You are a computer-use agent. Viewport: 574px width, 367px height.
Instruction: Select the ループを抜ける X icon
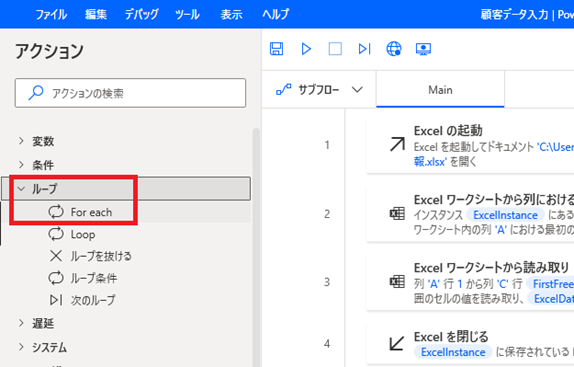(x=56, y=256)
